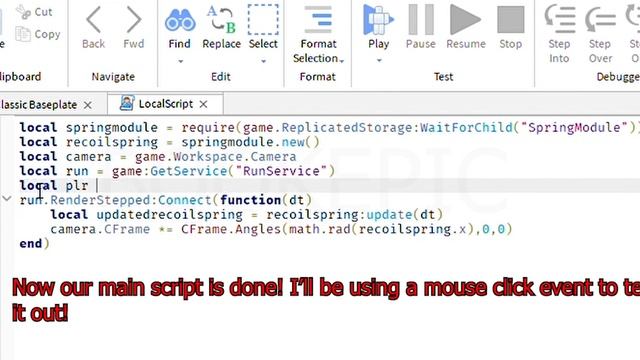Click the "RunService" string in code
The height and width of the screenshot is (360, 640).
(x=281, y=171)
